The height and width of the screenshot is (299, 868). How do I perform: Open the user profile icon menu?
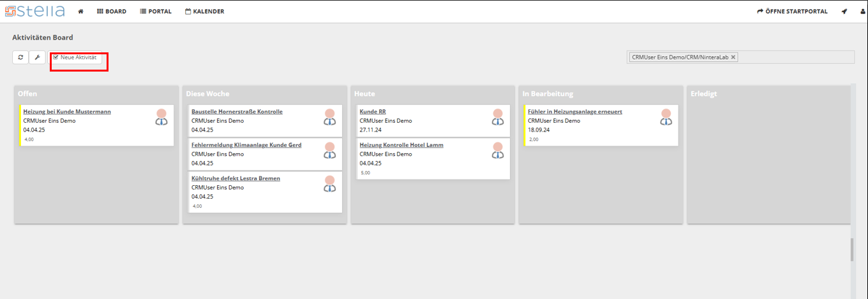click(x=863, y=11)
